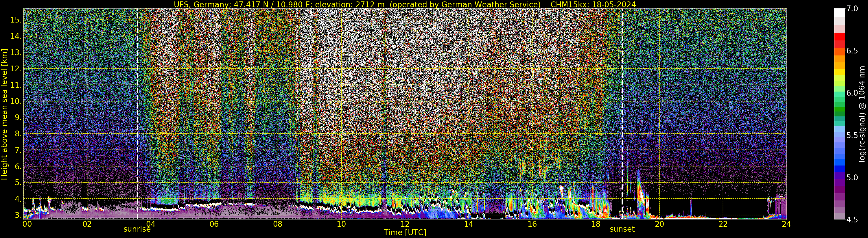
Task: Click the '18' tick on the time axis
Action: (596, 224)
